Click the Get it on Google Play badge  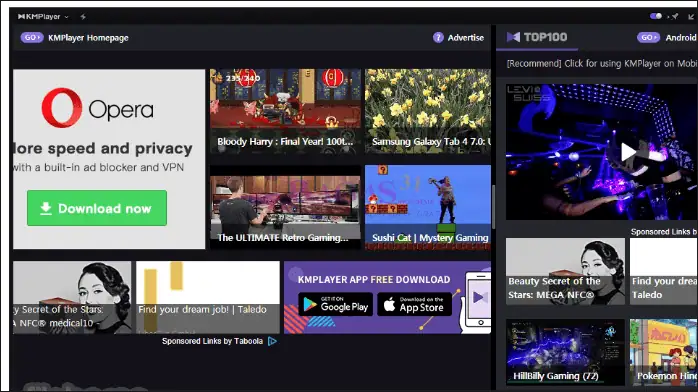click(x=336, y=304)
